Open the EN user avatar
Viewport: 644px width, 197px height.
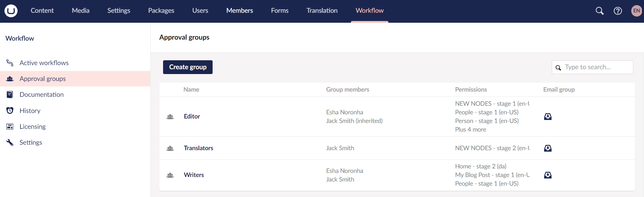637,11
